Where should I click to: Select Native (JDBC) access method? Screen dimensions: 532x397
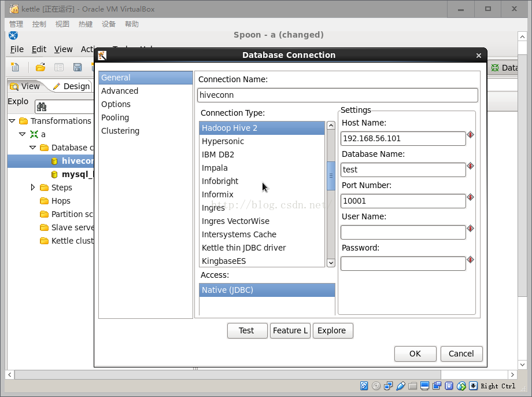267,290
